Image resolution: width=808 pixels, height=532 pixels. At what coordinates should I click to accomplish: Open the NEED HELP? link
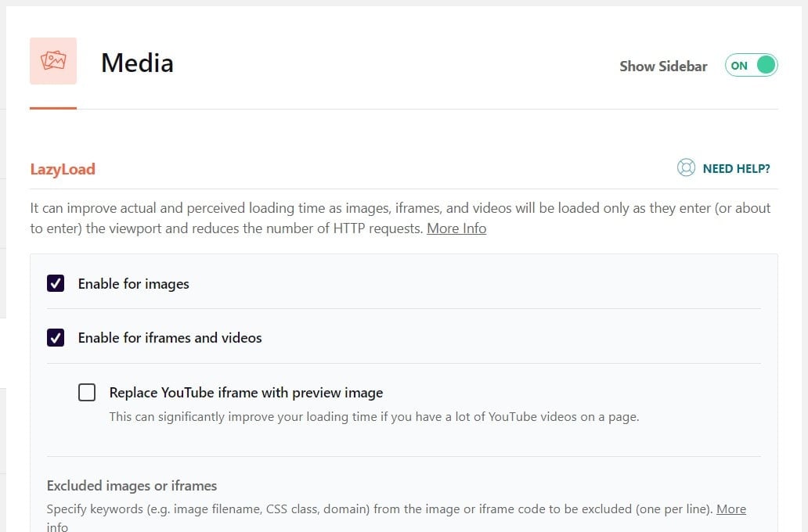737,168
